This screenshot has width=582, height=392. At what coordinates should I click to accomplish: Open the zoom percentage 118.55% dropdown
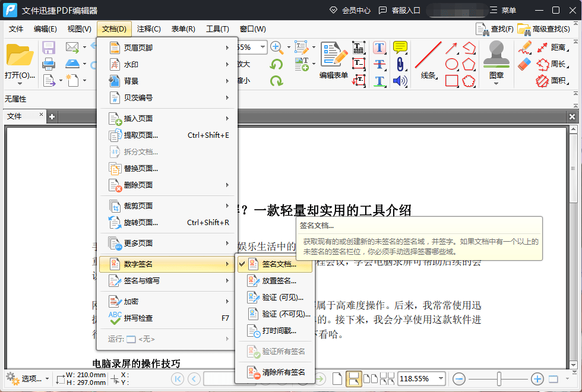click(441, 379)
